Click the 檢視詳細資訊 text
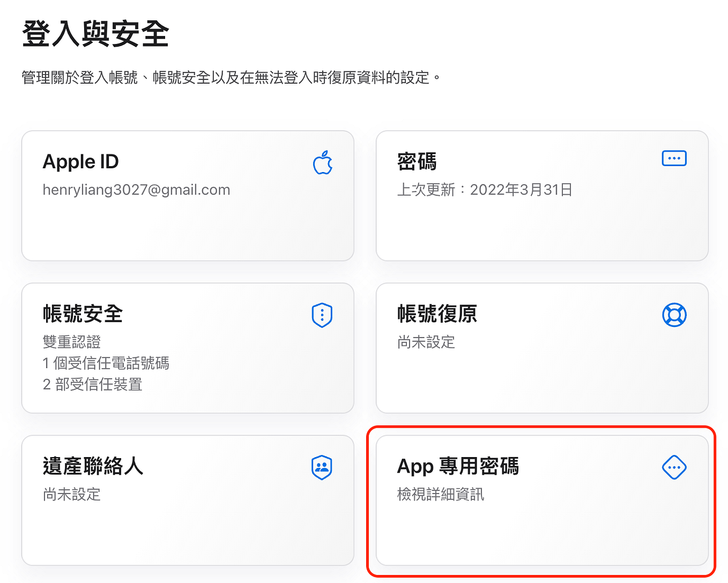Viewport: 728px width, 583px height. [x=441, y=494]
